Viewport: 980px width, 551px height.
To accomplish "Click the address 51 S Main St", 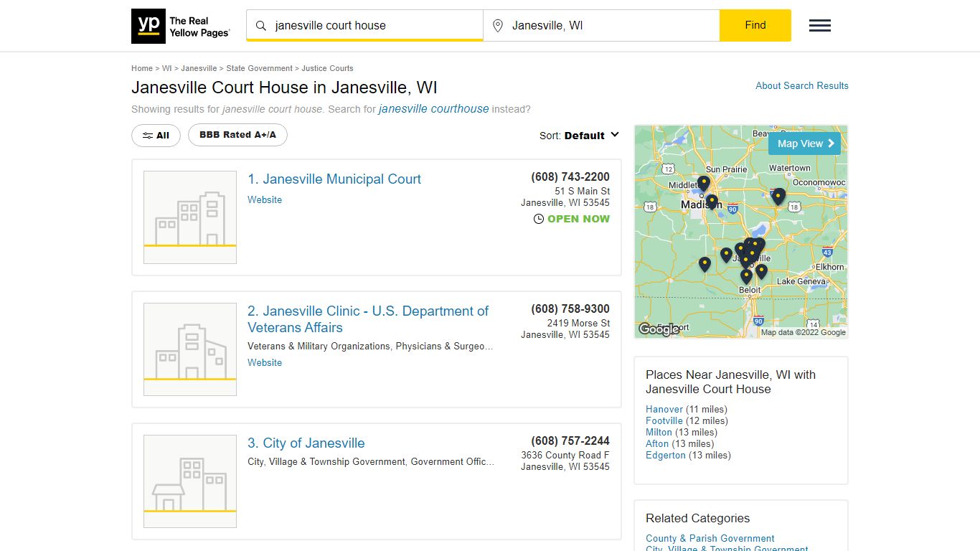I will click(582, 191).
